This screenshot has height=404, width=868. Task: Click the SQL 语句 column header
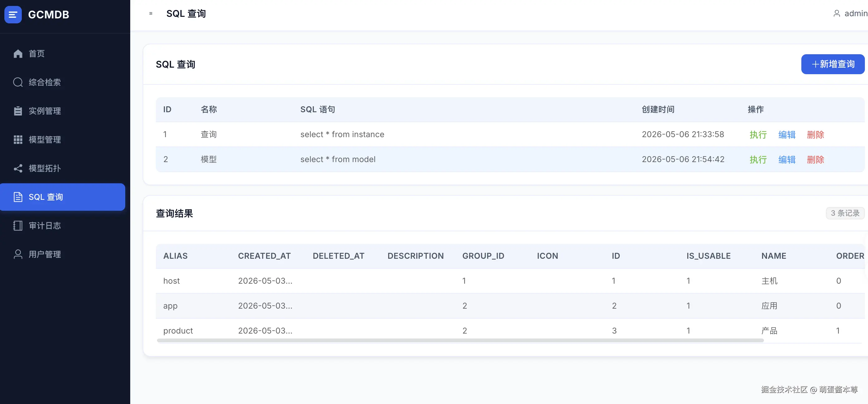click(317, 109)
